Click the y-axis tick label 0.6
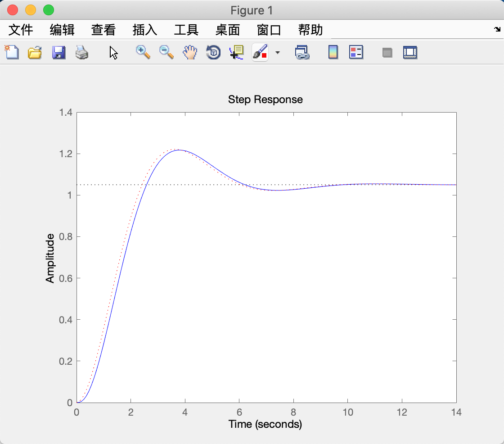This screenshot has height=444, width=504. pos(66,278)
